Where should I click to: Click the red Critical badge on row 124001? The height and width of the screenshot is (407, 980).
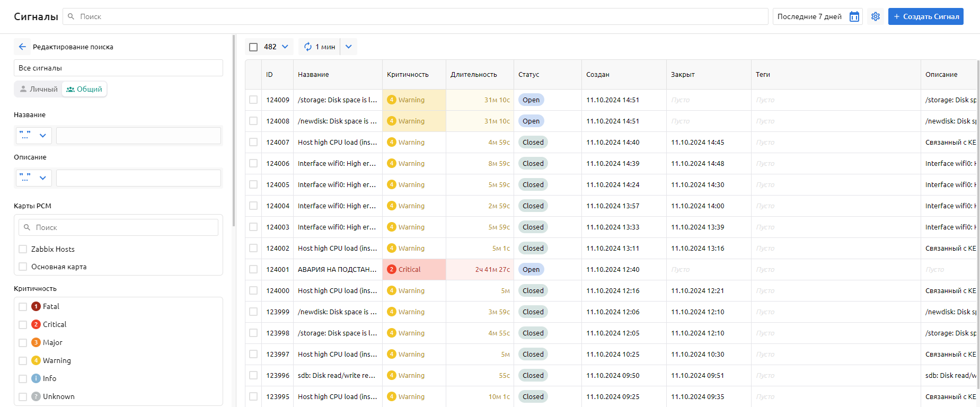(392, 269)
